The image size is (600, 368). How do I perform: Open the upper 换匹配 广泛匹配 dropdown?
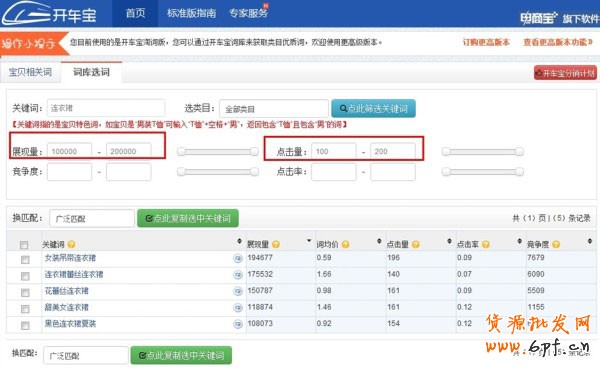pyautogui.click(x=92, y=218)
